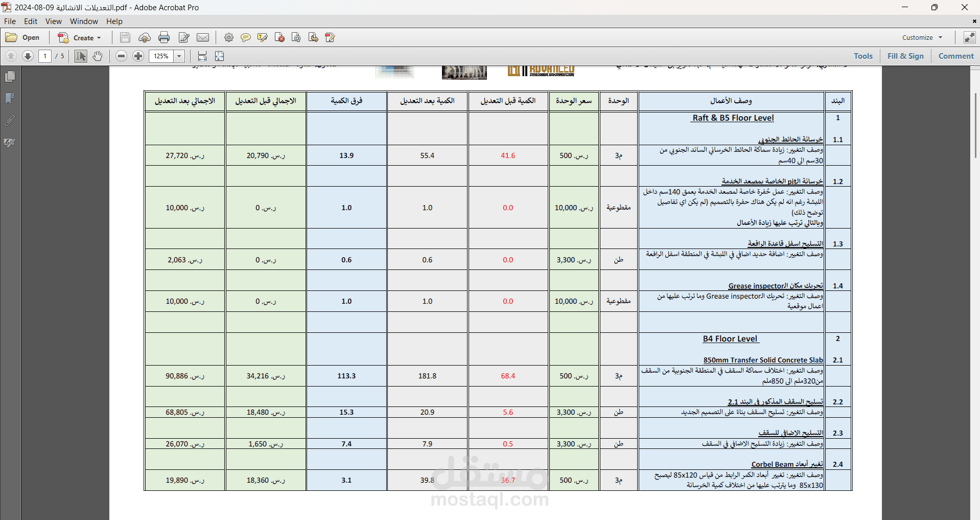Viewport: 980px width, 520px height.
Task: Choose the Select tool cursor icon
Action: click(81, 56)
